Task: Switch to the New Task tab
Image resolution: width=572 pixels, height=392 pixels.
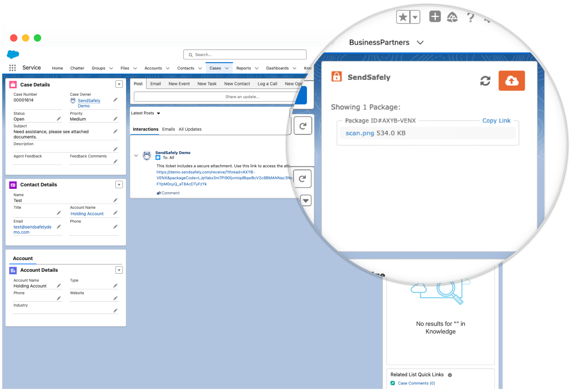Action: 207,84
